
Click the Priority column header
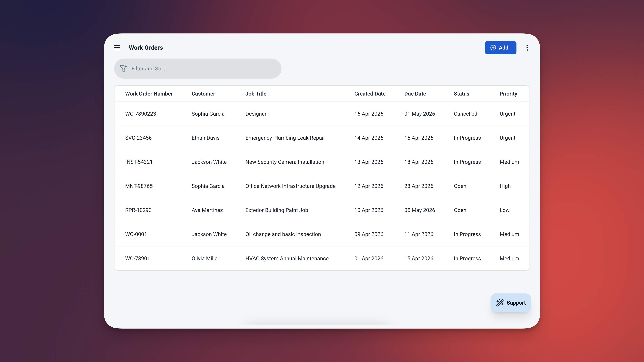(508, 94)
